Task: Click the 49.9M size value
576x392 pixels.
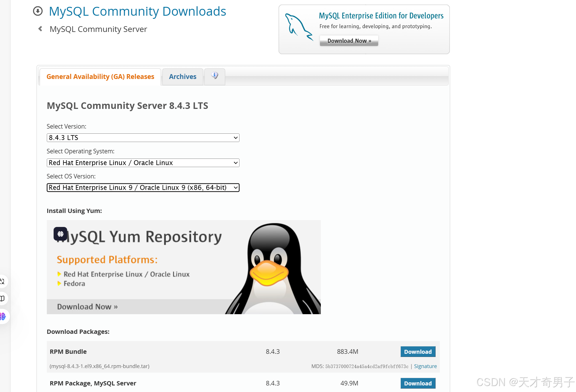Action: click(349, 383)
